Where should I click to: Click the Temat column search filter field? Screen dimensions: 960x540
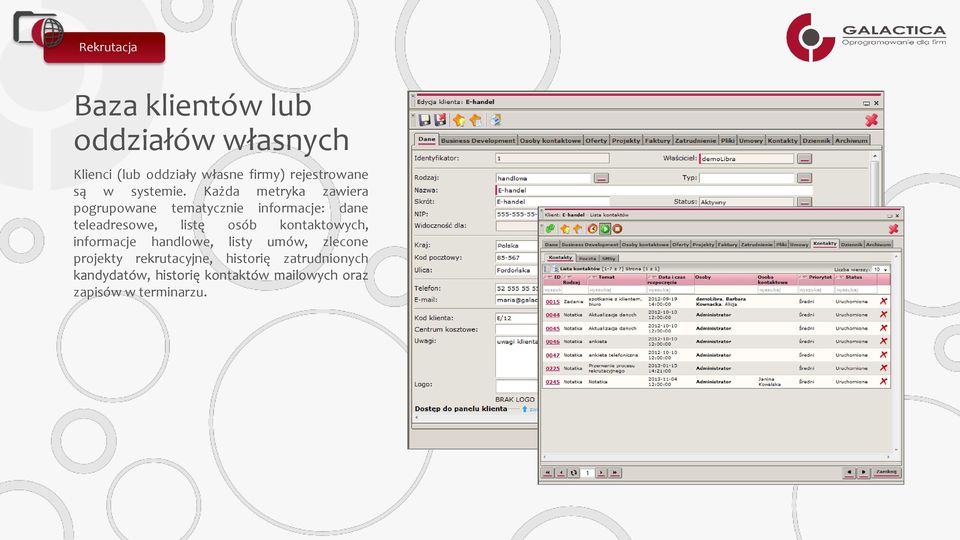click(617, 290)
